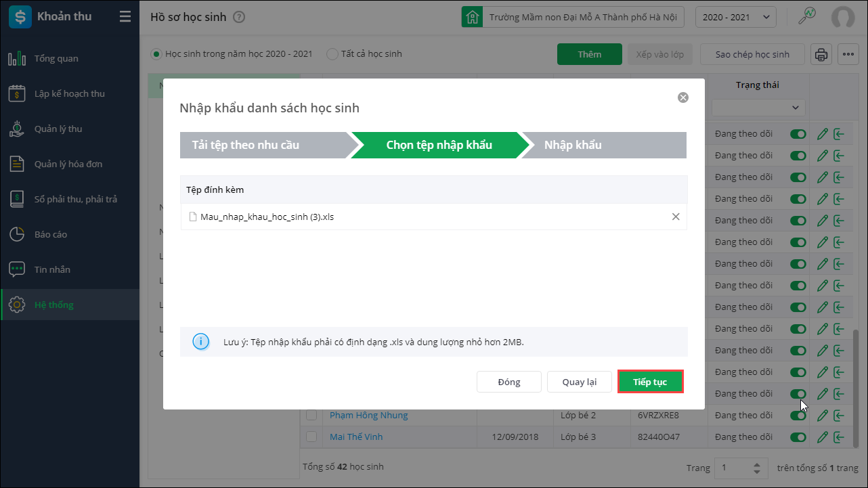Open the 2020 - 2021 school year dropdown
The width and height of the screenshot is (868, 488).
(736, 17)
